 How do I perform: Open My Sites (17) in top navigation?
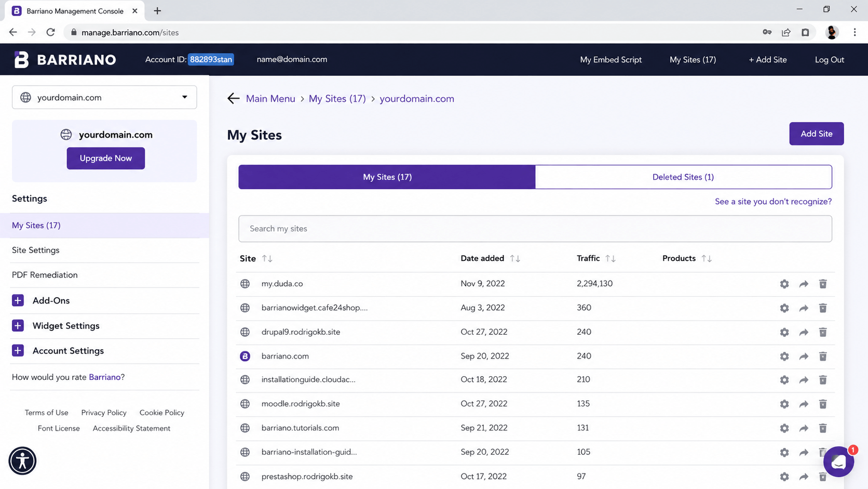click(693, 60)
